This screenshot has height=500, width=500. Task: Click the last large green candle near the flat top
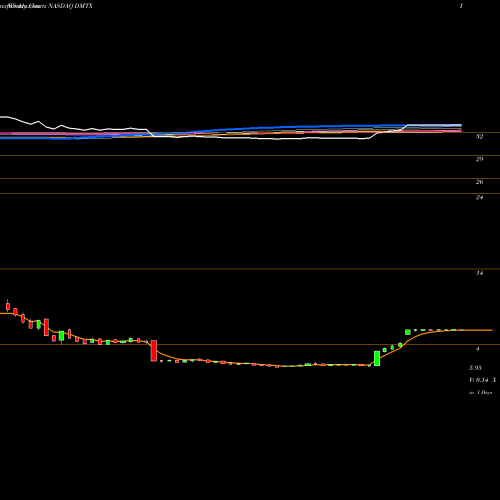point(408,332)
